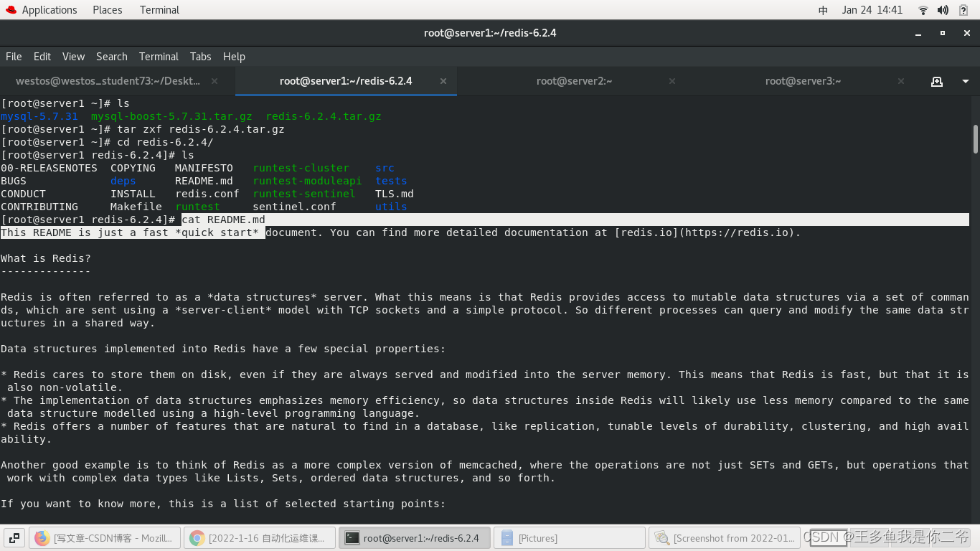The height and width of the screenshot is (551, 980).
Task: Click the input method indicator 中
Action: 823,10
